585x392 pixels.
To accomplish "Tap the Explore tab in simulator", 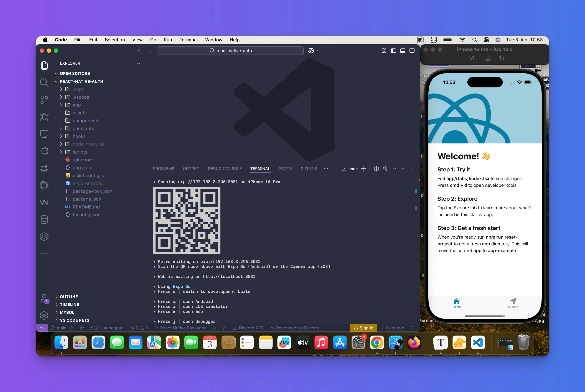I will click(513, 303).
